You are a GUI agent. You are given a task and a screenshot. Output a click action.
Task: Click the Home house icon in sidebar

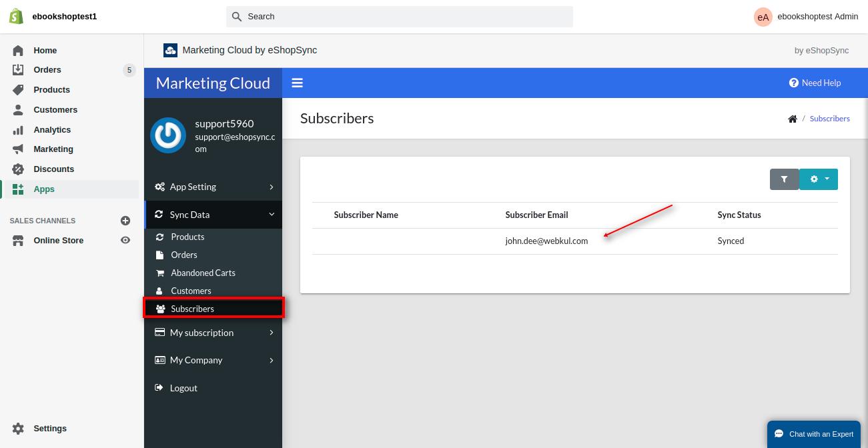pyautogui.click(x=18, y=51)
